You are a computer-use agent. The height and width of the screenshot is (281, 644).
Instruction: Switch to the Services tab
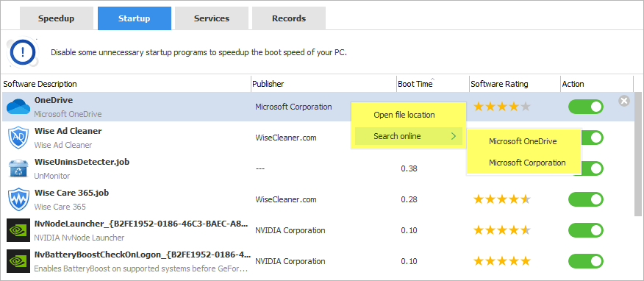(212, 18)
